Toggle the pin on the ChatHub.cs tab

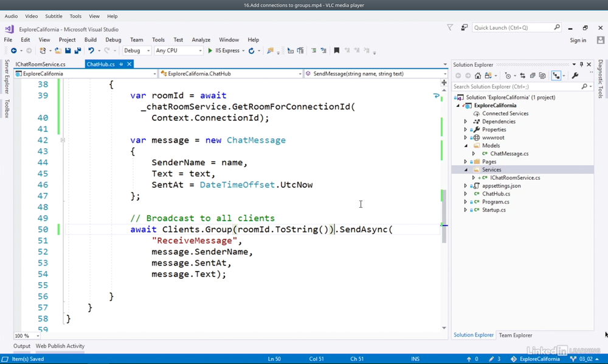click(x=121, y=64)
